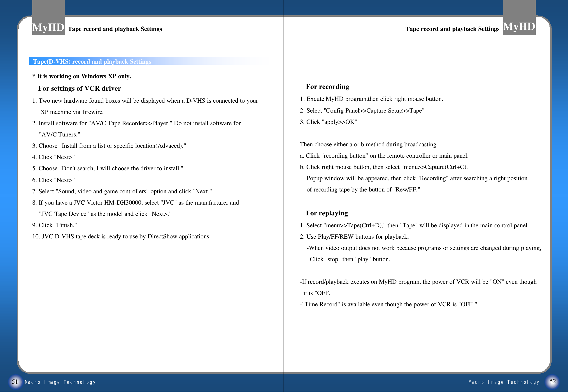Viewport: 568px width, 392px height.
Task: Click the Windows XP only note
Action: [81, 76]
